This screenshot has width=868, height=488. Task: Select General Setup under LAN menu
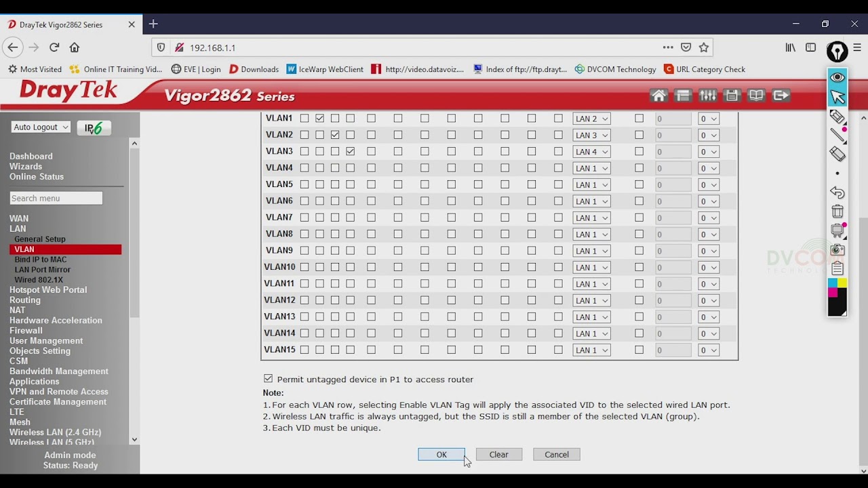pos(40,239)
